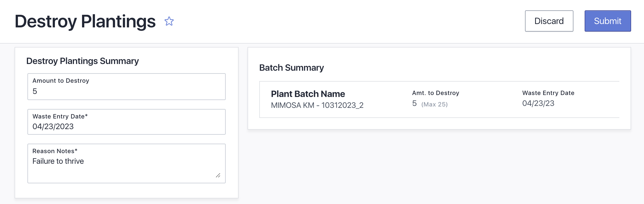Focus the Amount to Destroy field
Image resolution: width=644 pixels, height=204 pixels.
coord(127,87)
